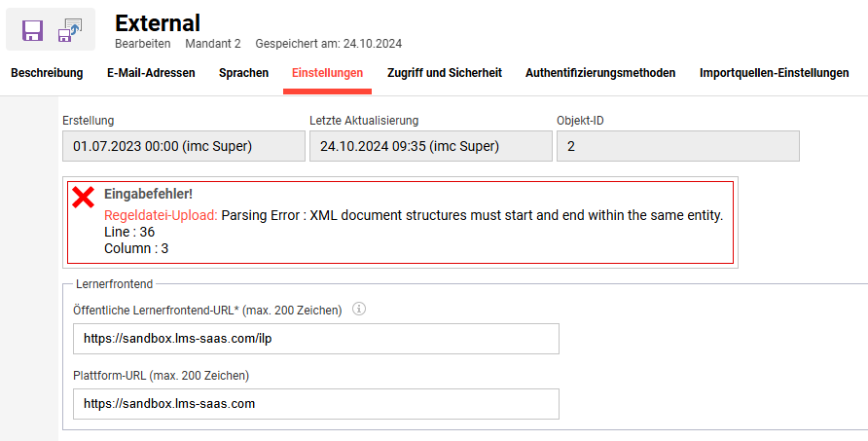Click the Objekt-ID field
The height and width of the screenshot is (441, 868).
click(677, 146)
